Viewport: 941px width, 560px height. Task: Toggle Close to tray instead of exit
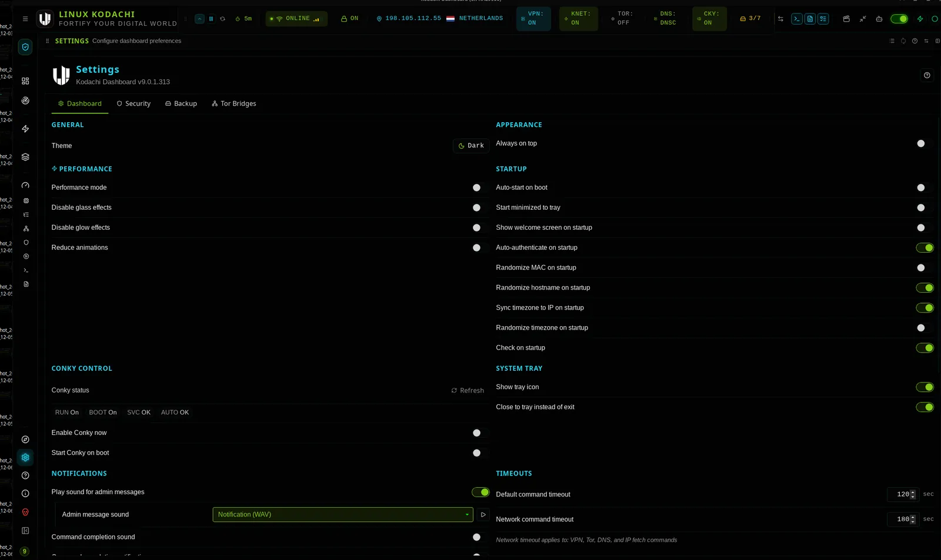pos(925,407)
